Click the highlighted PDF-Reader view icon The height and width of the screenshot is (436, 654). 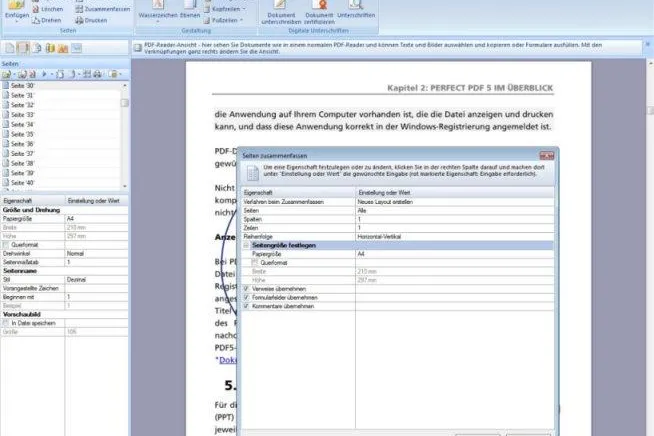23,48
